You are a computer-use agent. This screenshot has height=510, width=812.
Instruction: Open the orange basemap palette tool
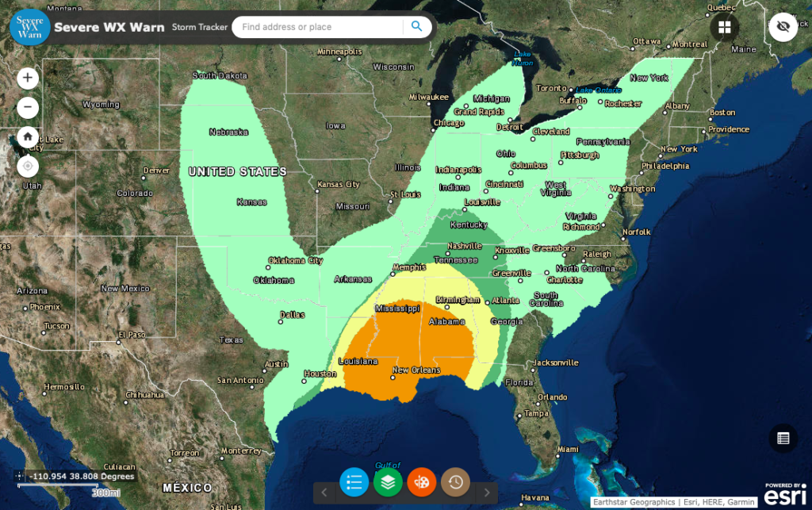(422, 482)
